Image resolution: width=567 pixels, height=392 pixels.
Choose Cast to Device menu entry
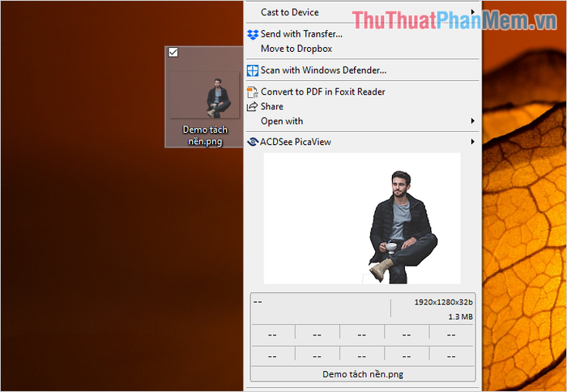pos(363,12)
